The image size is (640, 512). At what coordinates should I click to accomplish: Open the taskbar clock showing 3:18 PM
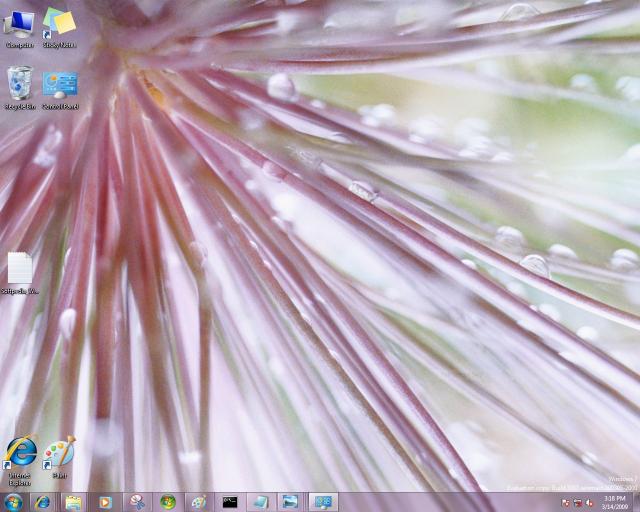click(x=614, y=501)
